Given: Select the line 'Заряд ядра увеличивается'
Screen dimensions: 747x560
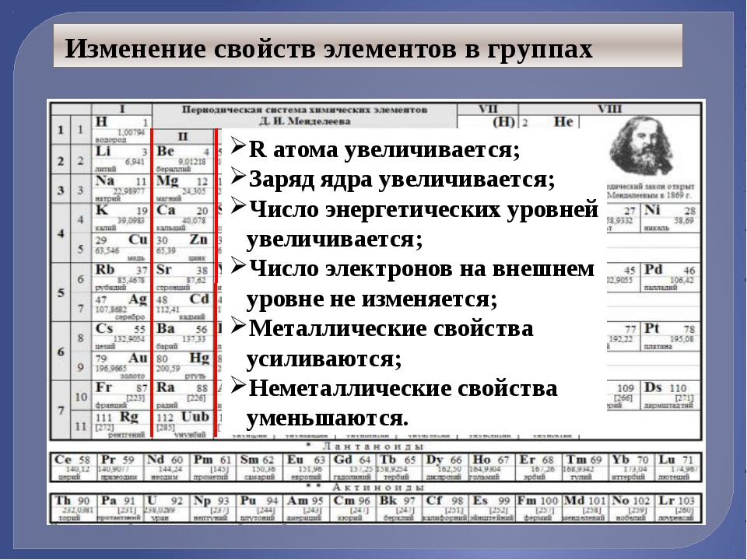Looking at the screenshot, I should coord(393,179).
